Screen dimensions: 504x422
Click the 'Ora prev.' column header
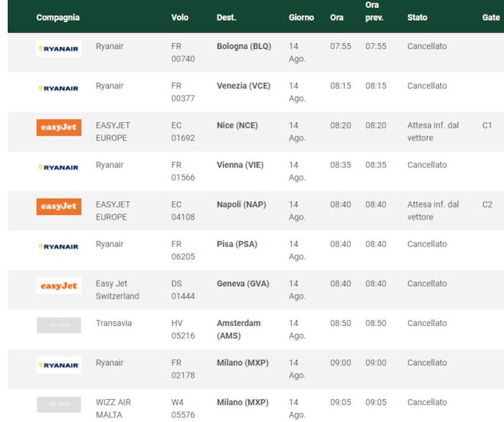point(374,11)
